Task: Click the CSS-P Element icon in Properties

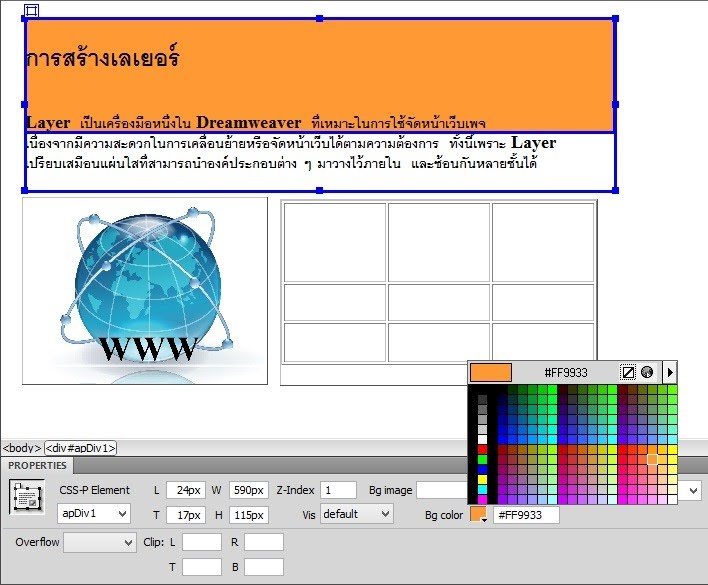Action: [x=27, y=497]
